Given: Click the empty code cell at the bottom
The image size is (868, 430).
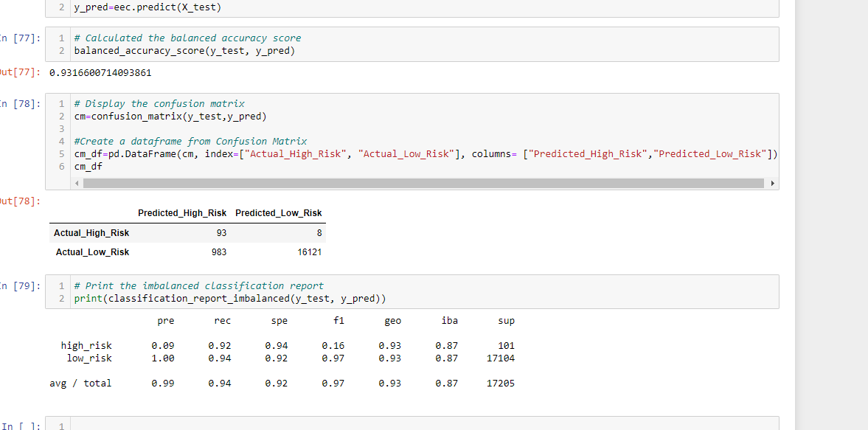Looking at the screenshot, I should point(425,424).
